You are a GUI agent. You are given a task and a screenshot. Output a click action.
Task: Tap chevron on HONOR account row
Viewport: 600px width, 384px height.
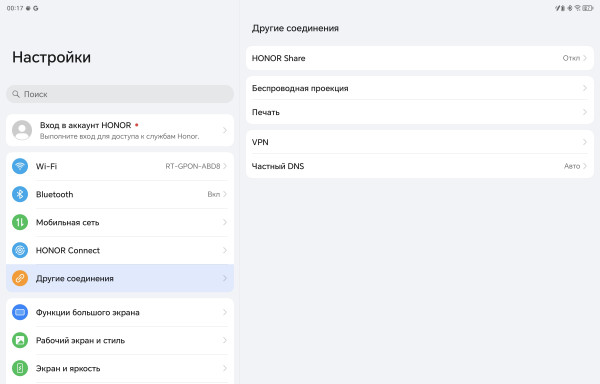(225, 130)
